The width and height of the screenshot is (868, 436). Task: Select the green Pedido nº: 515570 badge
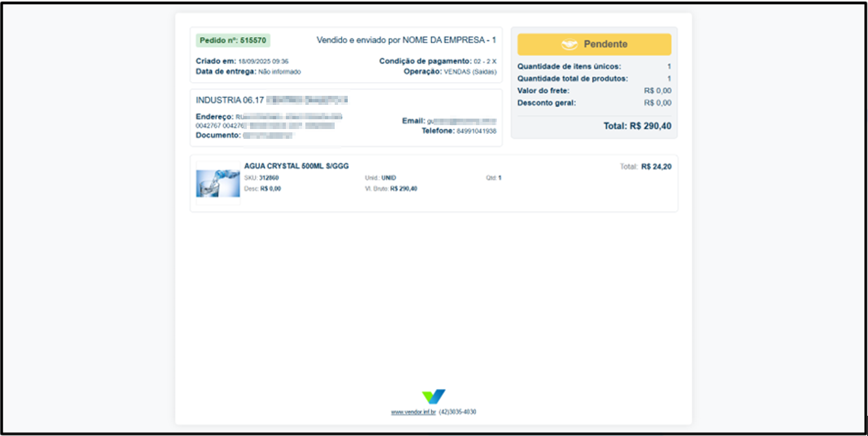232,40
